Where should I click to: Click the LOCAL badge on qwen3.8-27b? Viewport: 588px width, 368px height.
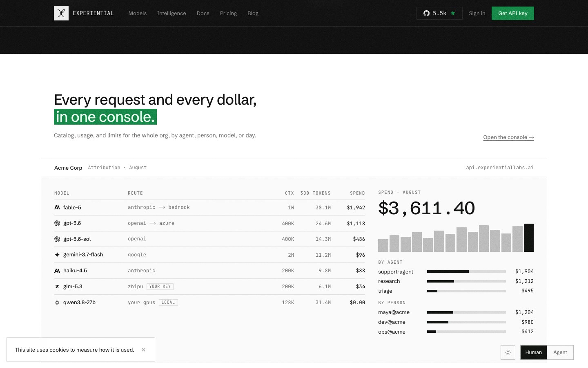click(x=168, y=303)
